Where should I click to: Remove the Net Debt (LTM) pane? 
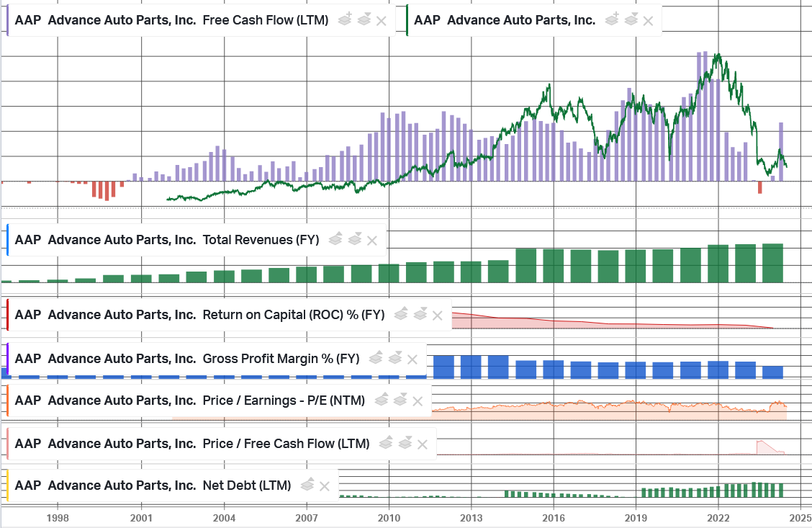point(324,486)
